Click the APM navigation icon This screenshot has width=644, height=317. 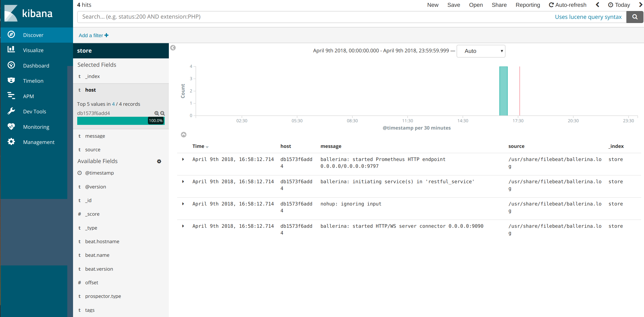click(x=11, y=96)
